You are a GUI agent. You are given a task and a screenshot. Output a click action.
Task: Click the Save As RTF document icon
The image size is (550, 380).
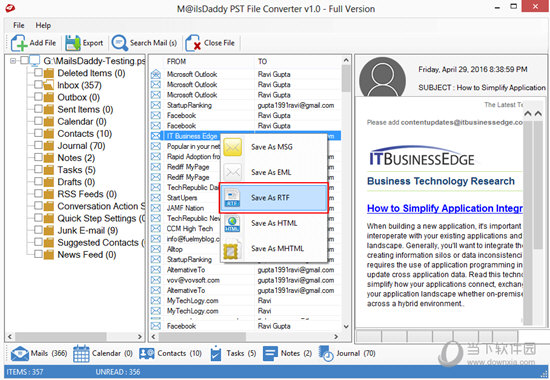[x=233, y=198]
